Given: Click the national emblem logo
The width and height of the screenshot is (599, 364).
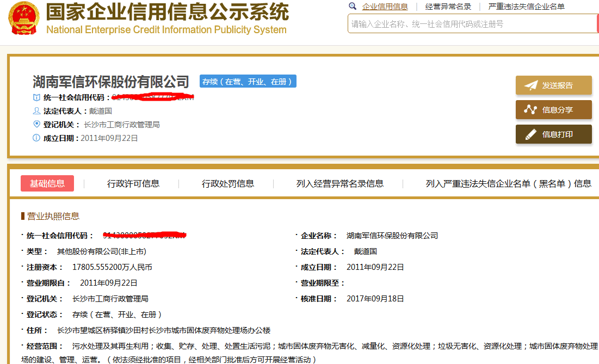Looking at the screenshot, I should pyautogui.click(x=24, y=18).
